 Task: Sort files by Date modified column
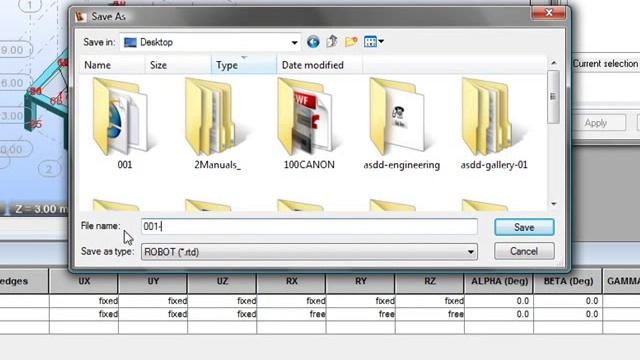click(x=319, y=65)
